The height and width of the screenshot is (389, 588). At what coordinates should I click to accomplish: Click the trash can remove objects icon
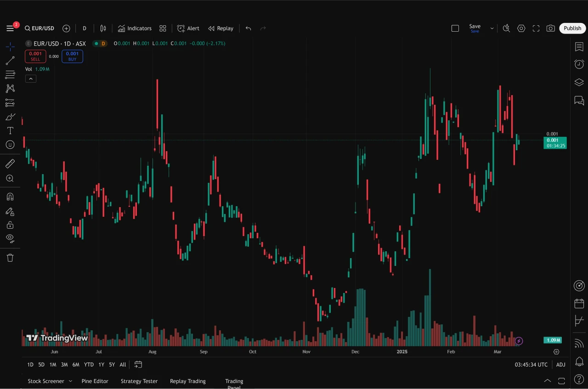[x=10, y=258]
